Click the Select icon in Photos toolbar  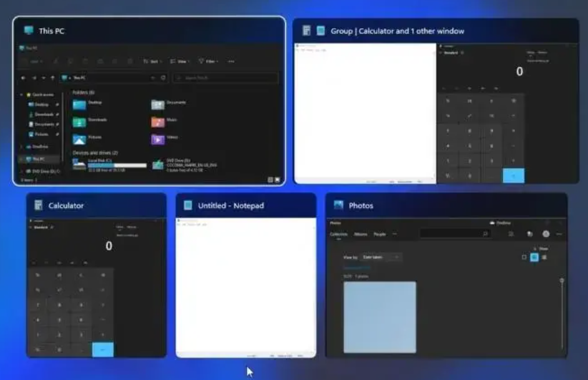coord(511,234)
